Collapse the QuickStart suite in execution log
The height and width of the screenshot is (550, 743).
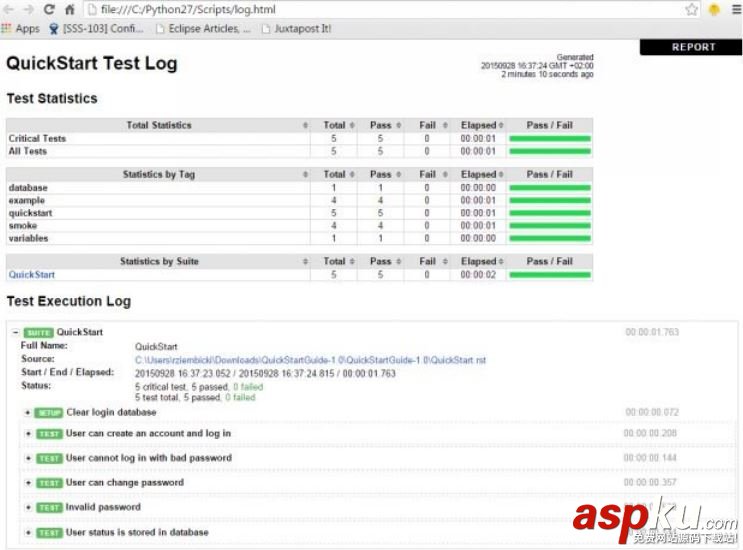coord(16,332)
